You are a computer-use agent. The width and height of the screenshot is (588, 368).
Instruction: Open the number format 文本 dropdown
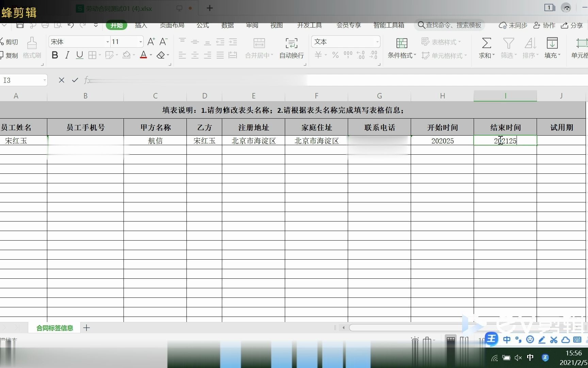pyautogui.click(x=377, y=42)
